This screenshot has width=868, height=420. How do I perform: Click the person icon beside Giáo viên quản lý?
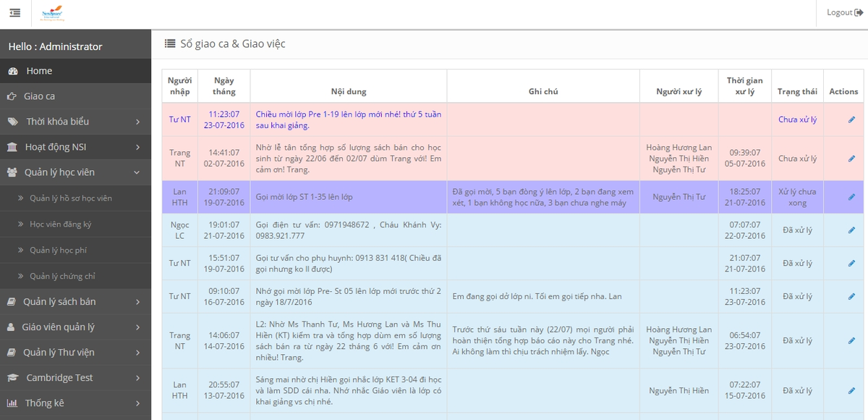(11, 327)
